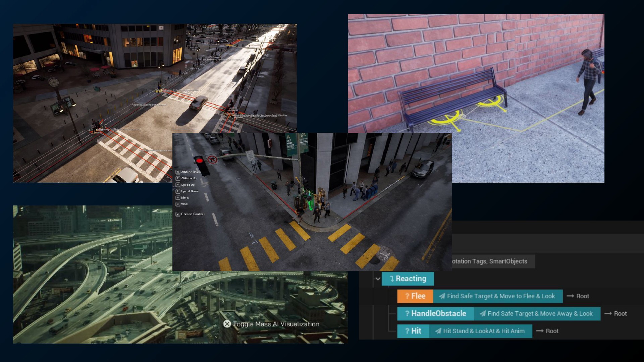Screen dimensions: 644x362
Task: Click the transition arrow in the Hit row
Action: 539,331
